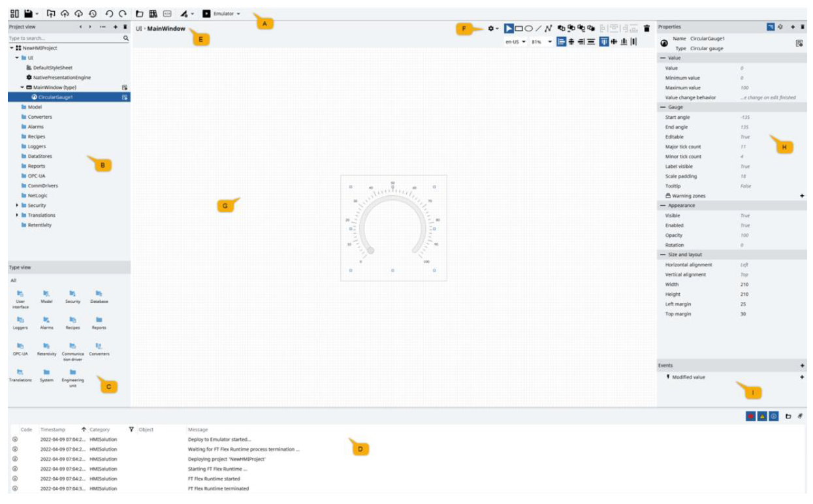The width and height of the screenshot is (813, 504).
Task: Select the Rectangle drawing tool
Action: [520, 28]
